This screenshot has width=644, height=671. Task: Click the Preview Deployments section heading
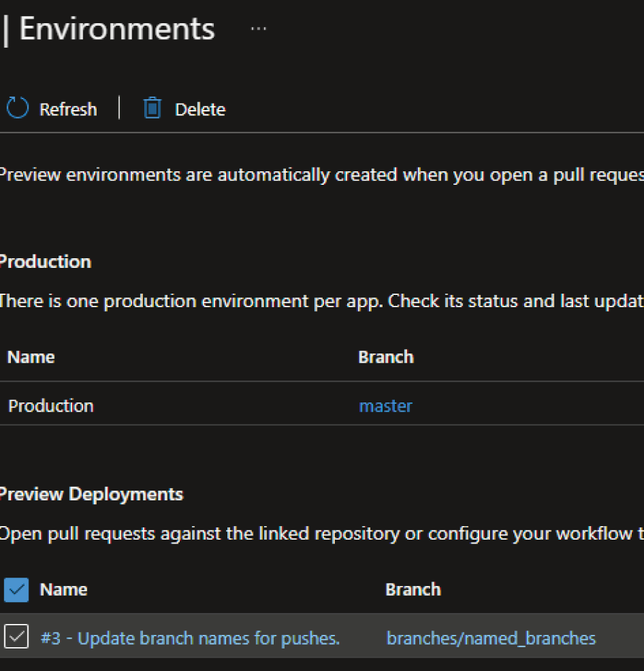coord(91,494)
